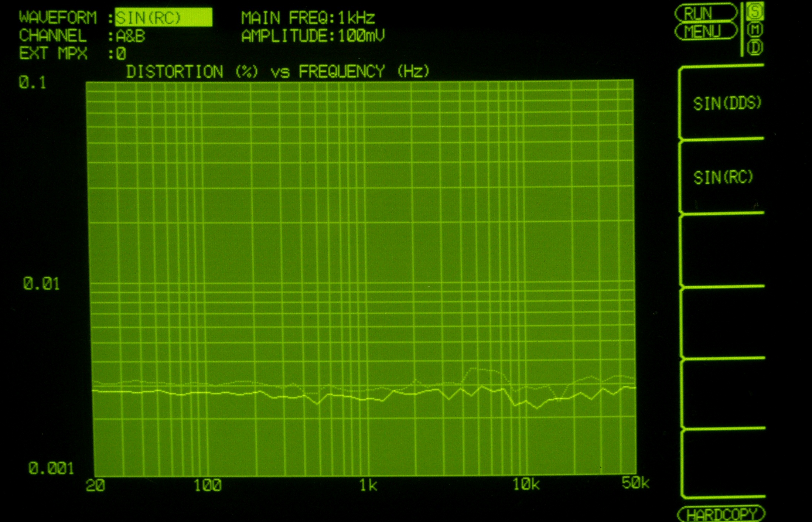This screenshot has width=812, height=522.
Task: Click the circled M mode icon
Action: [755, 30]
